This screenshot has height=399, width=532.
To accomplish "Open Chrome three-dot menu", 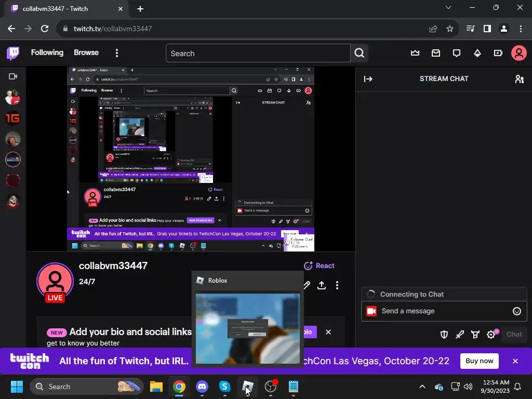I will 521,29.
